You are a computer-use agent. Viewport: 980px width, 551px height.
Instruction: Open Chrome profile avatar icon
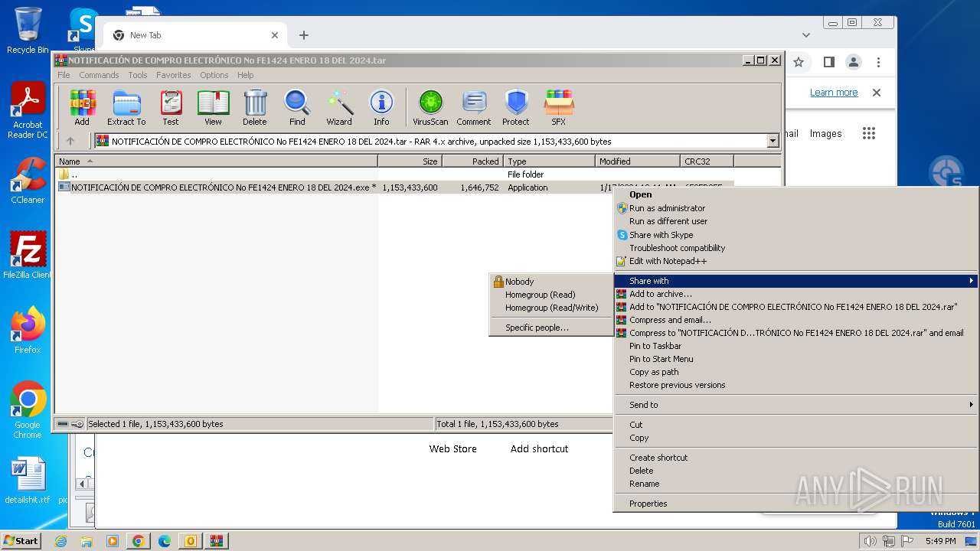pos(854,62)
